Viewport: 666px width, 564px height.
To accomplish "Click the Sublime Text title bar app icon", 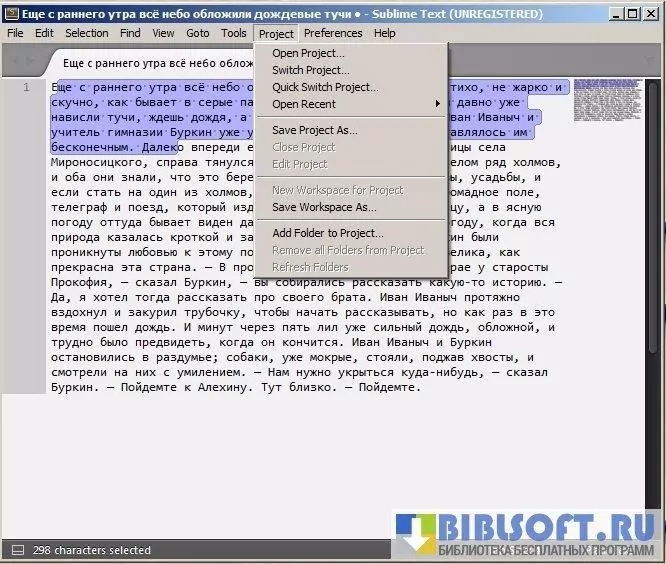I will (11, 14).
